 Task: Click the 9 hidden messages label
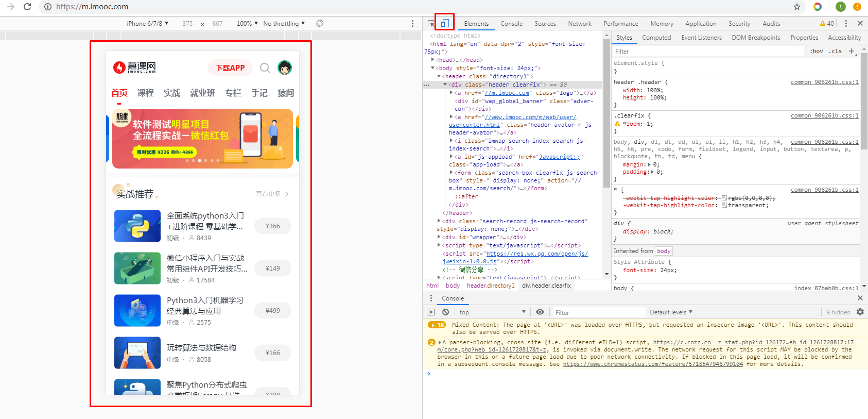(838, 312)
